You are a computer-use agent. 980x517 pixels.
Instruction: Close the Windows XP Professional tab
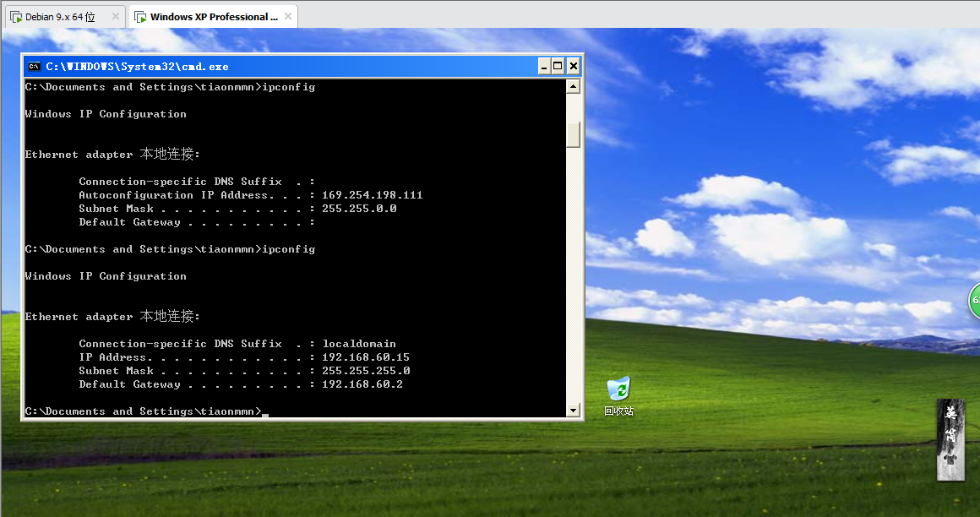click(x=288, y=16)
